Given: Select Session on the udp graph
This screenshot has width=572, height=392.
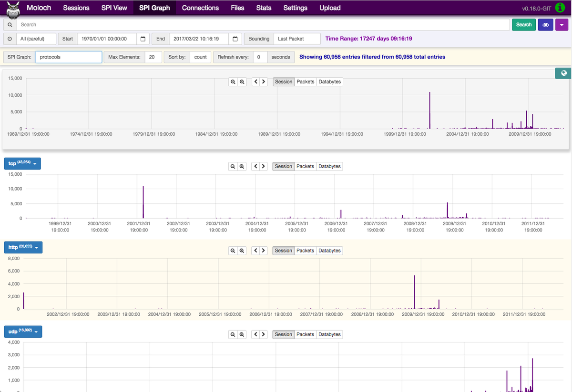Looking at the screenshot, I should (283, 334).
